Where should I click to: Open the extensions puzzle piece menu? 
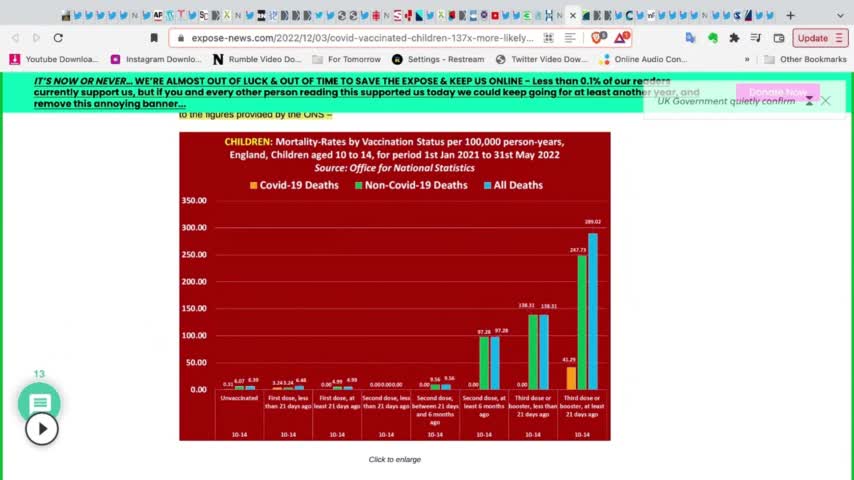click(x=734, y=38)
